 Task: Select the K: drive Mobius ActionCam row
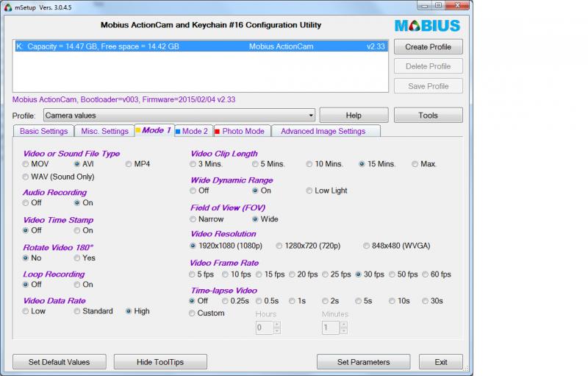point(200,46)
